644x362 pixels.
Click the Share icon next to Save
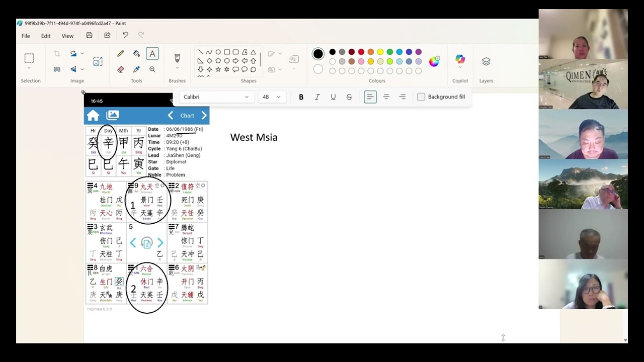pos(107,35)
